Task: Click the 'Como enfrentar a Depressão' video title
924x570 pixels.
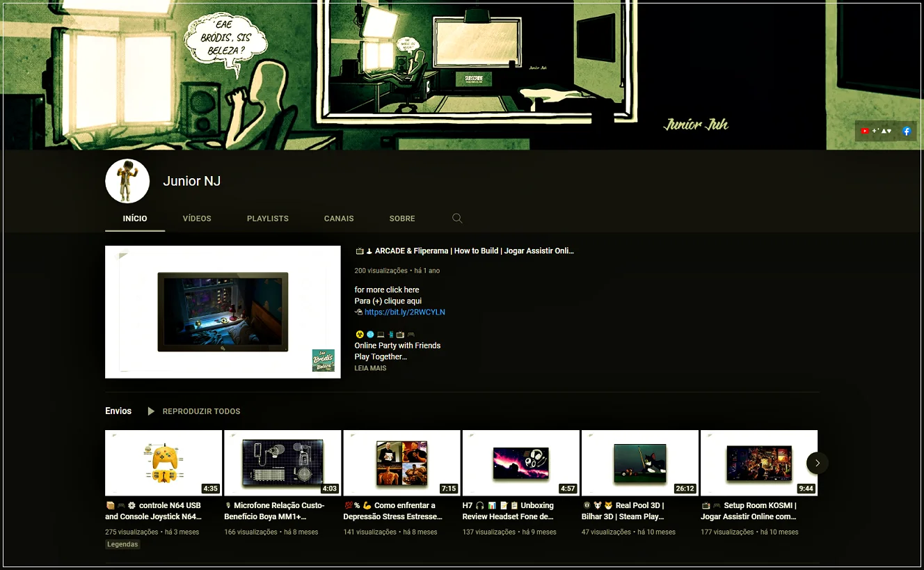Action: pyautogui.click(x=393, y=511)
